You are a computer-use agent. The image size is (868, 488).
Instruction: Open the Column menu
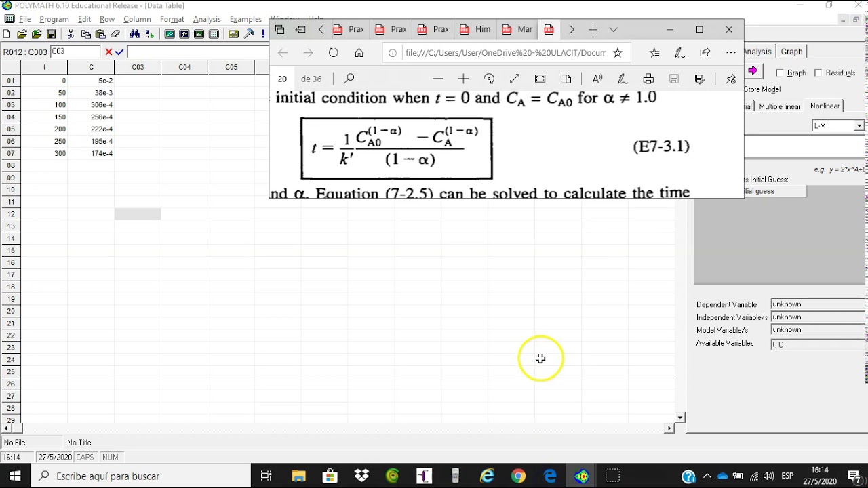[x=137, y=19]
